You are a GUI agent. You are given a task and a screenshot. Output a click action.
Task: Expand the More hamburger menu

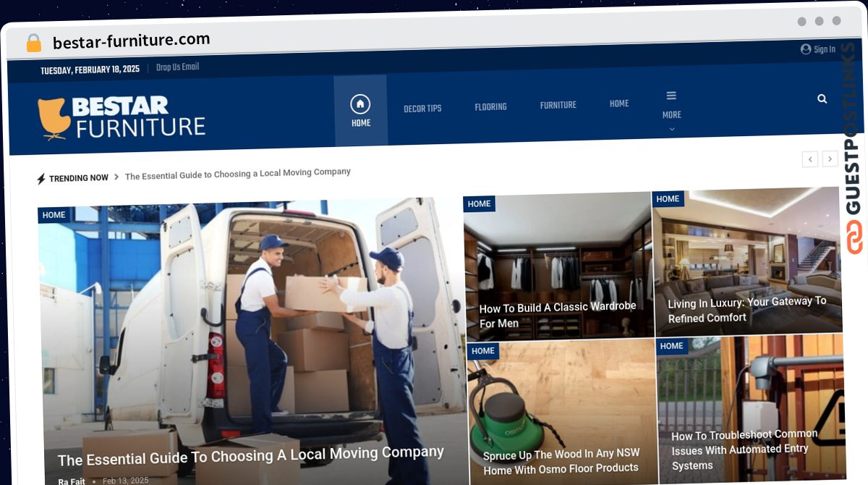[671, 111]
